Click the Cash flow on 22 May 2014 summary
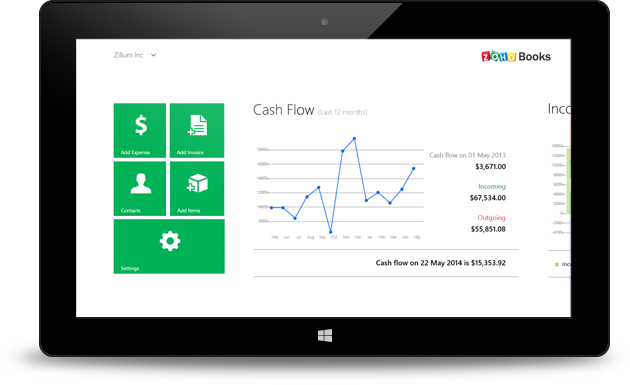The height and width of the screenshot is (385, 630). pos(440,263)
